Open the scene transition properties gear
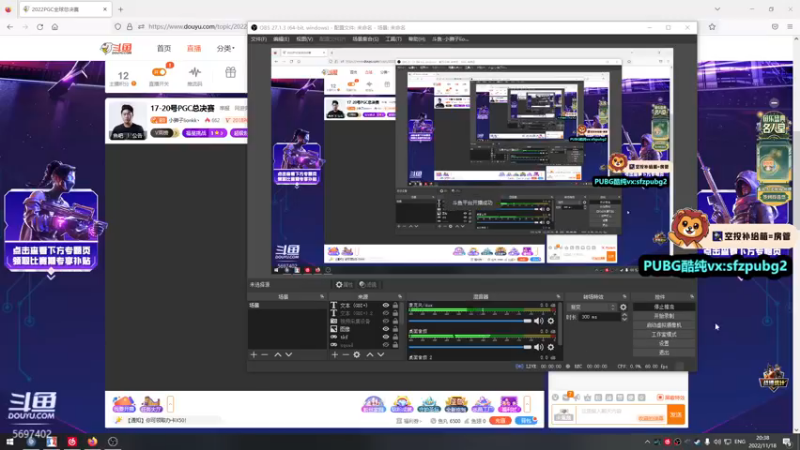 pos(623,307)
